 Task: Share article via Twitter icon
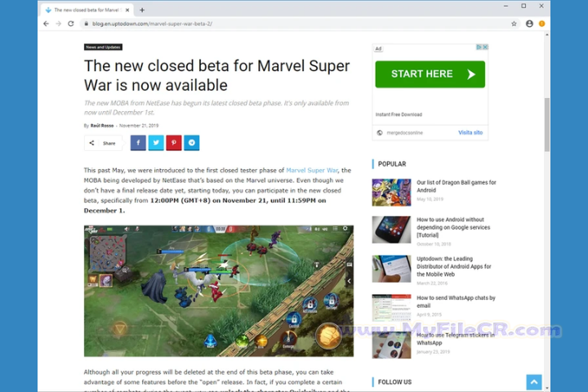tap(156, 143)
